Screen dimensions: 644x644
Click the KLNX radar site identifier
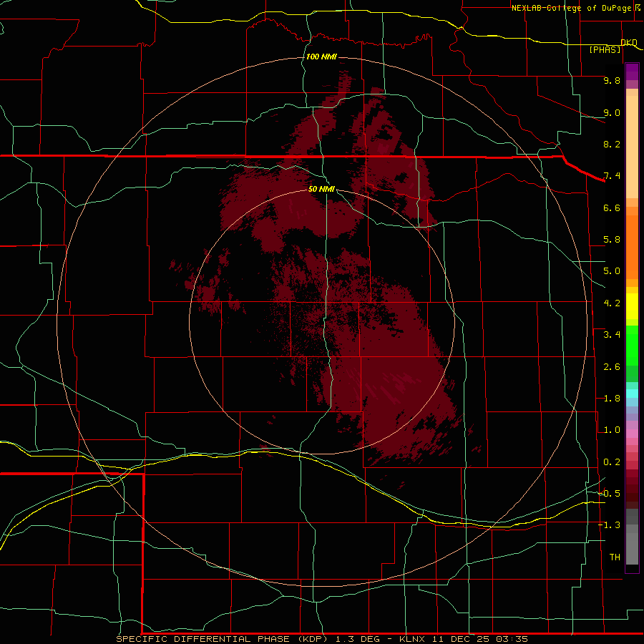click(x=412, y=639)
